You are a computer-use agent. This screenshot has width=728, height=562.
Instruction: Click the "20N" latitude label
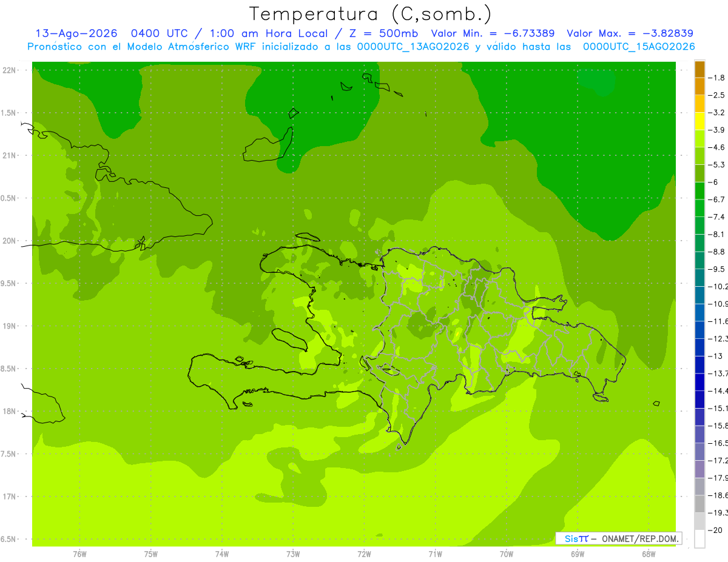click(10, 241)
